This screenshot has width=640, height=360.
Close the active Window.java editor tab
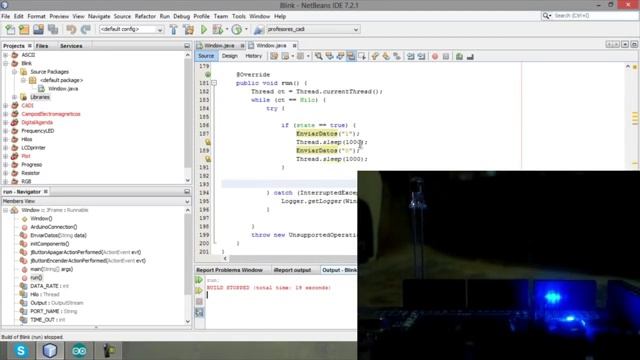[294, 46]
